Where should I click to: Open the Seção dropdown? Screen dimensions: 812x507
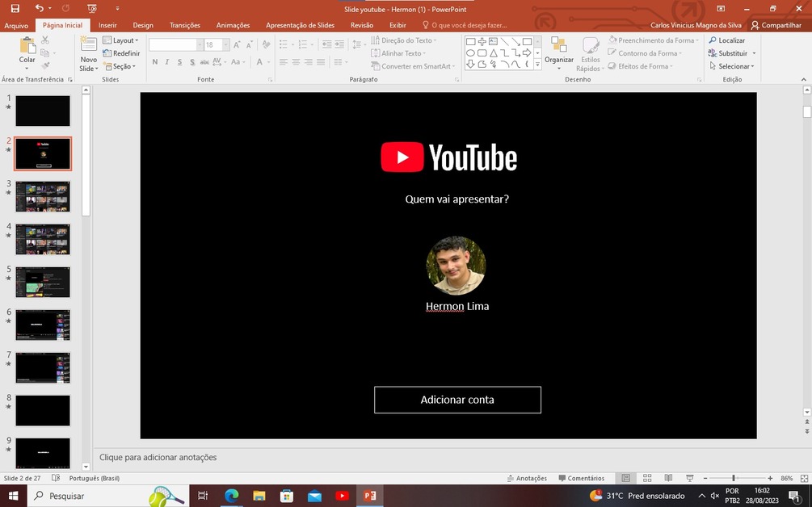[x=120, y=66]
